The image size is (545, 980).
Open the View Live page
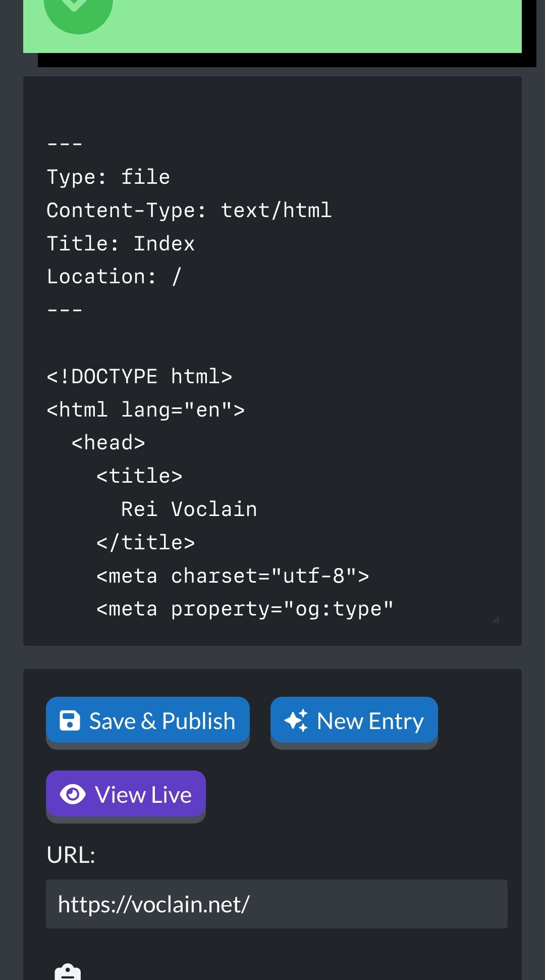(x=126, y=794)
